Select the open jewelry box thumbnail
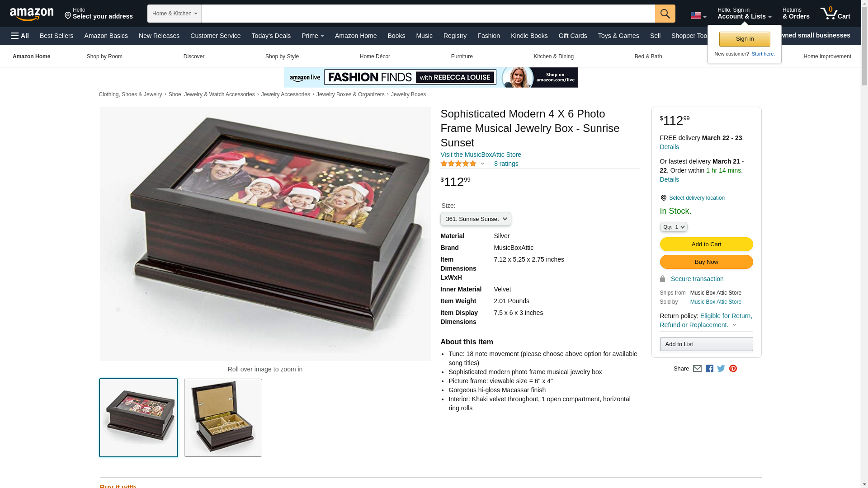Viewport: 868px width, 488px height. 223,418
